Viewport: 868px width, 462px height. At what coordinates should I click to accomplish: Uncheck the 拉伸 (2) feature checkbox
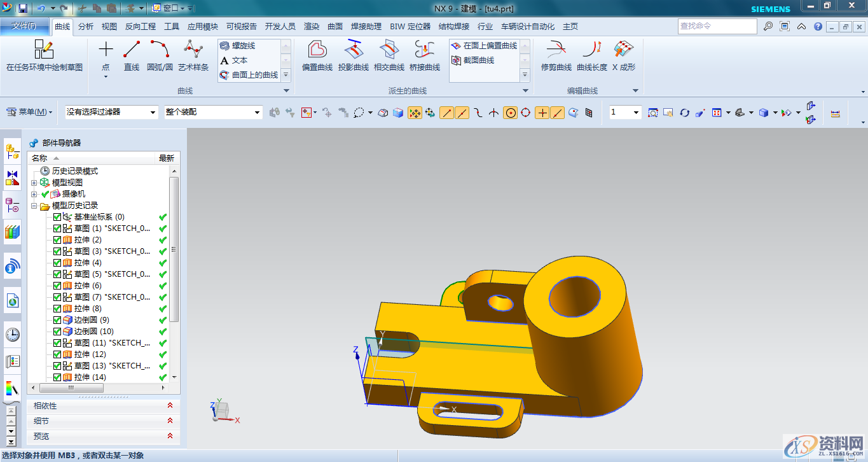(57, 240)
